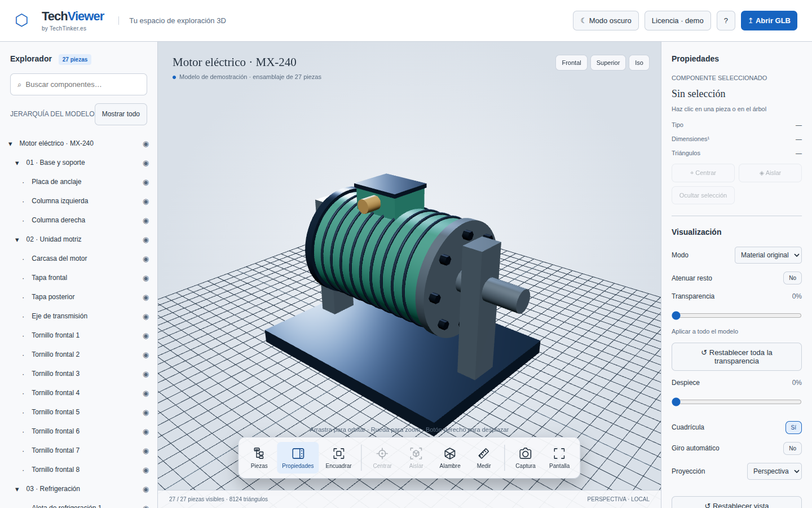Toggle Atenuar resto switch

(792, 278)
